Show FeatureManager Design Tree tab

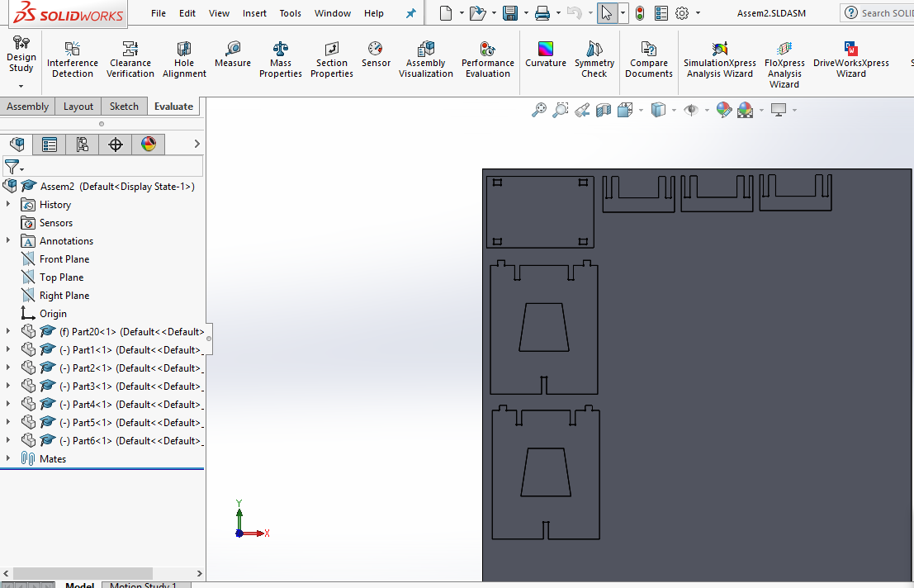(17, 144)
